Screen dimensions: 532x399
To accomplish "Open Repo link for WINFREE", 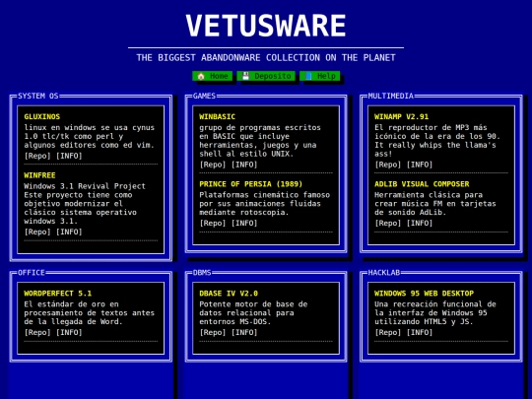I will pyautogui.click(x=37, y=232).
